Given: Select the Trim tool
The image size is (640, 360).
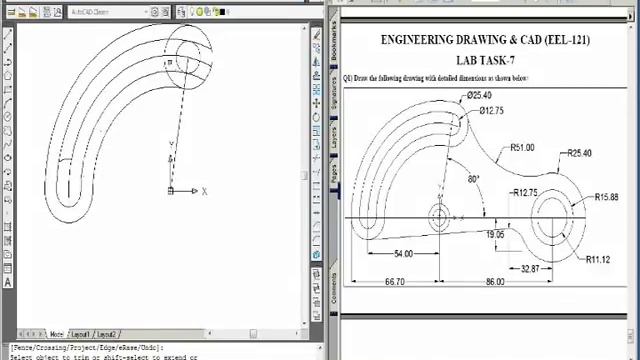Looking at the screenshot, I should [316, 158].
